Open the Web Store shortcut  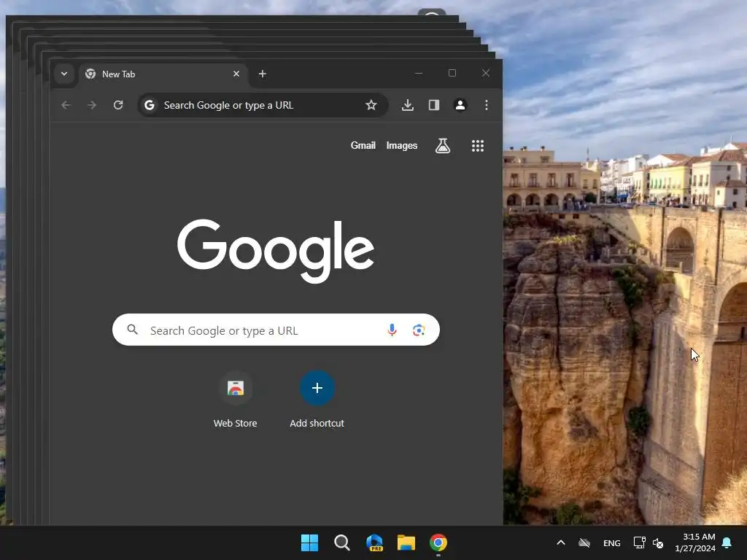click(x=236, y=400)
